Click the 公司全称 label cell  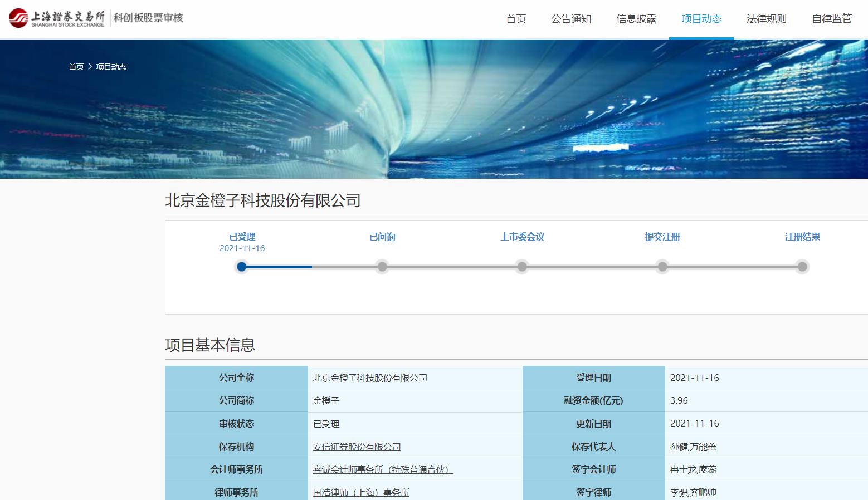click(236, 378)
